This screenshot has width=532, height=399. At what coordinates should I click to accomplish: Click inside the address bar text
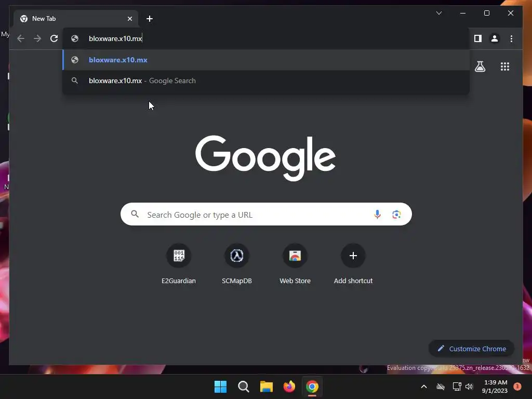tap(115, 38)
